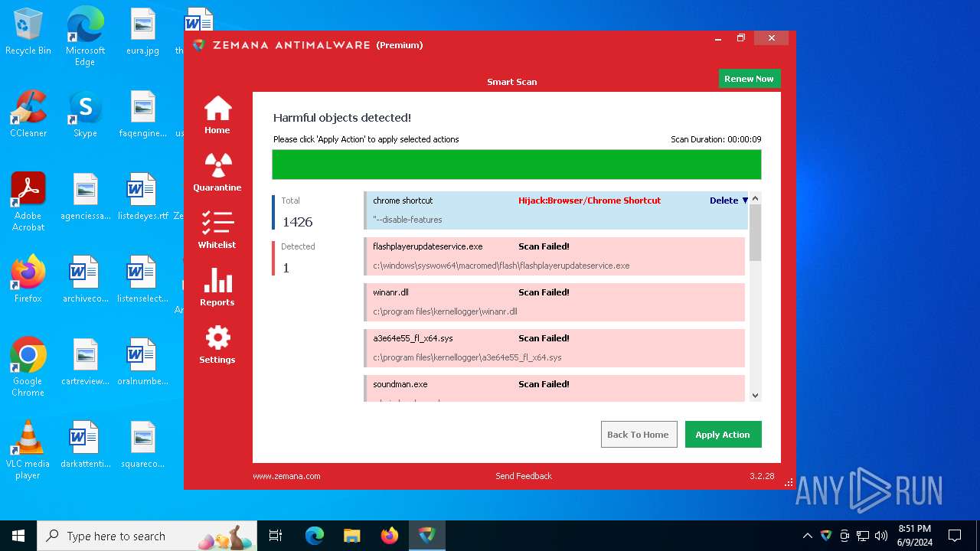Switch to Zemana AntiMalware taskbar icon

pos(426,536)
